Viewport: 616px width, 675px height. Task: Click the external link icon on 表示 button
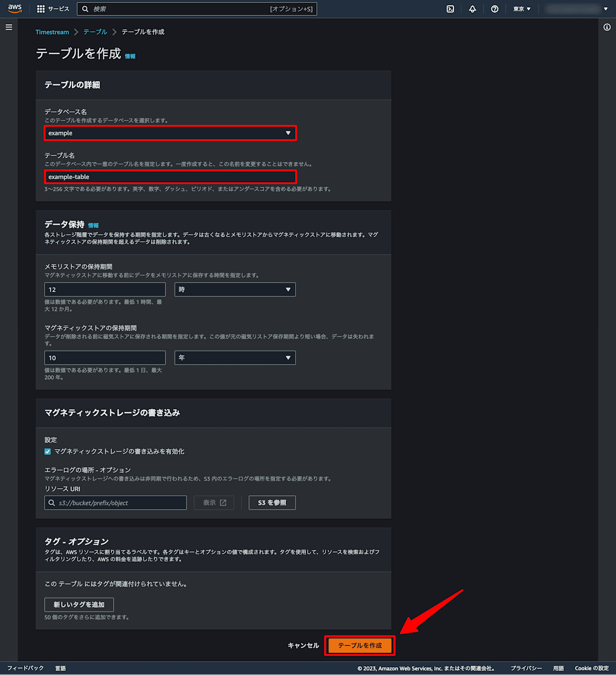click(223, 503)
